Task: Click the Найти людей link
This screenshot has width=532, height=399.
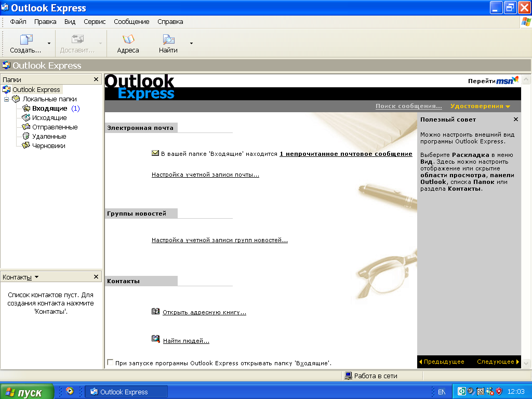Action: [x=186, y=341]
